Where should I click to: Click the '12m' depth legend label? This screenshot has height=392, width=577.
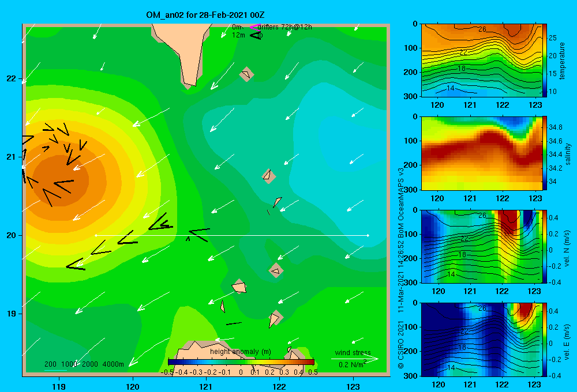coord(238,35)
